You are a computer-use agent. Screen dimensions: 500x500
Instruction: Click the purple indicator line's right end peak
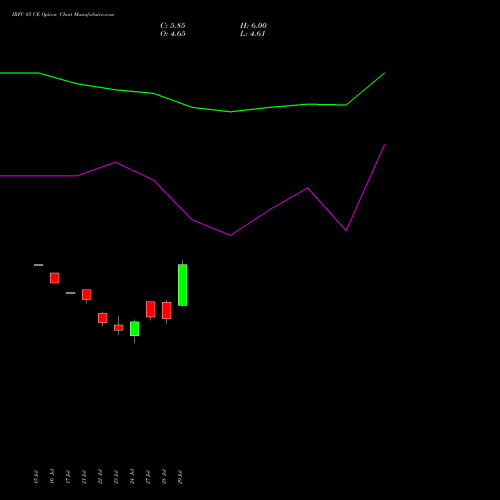click(x=384, y=145)
